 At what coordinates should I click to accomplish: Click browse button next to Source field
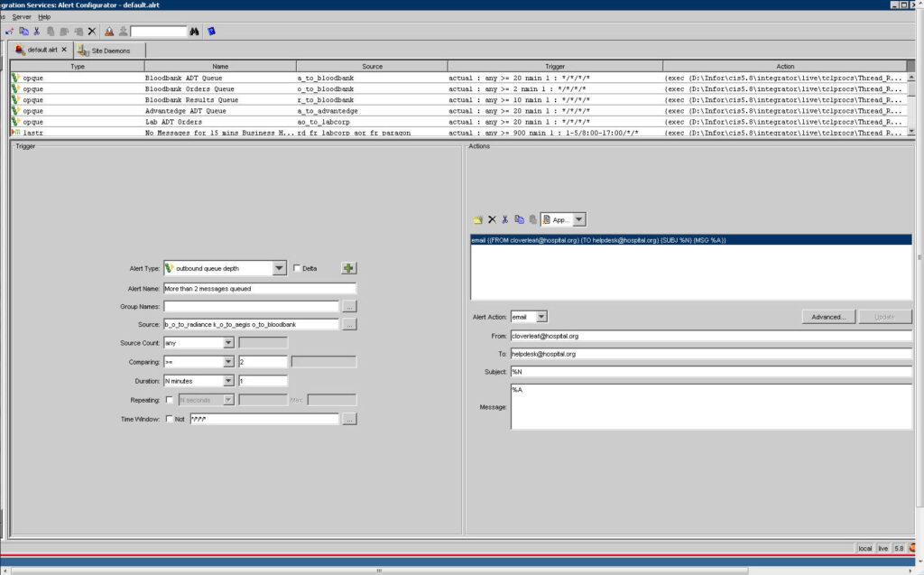tap(349, 325)
